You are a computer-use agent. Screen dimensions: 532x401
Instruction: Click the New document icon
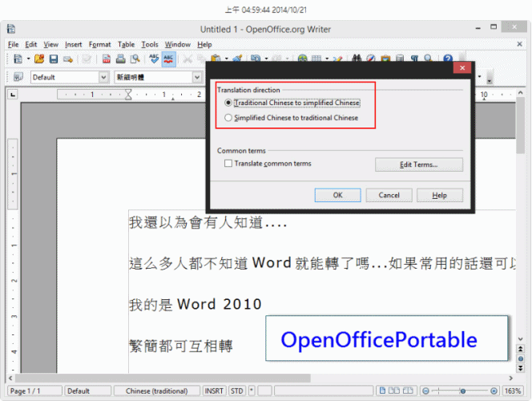pos(18,59)
